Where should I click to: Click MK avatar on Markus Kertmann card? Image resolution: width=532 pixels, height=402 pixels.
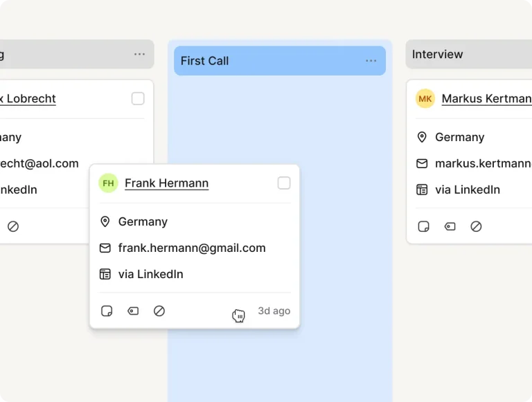click(425, 99)
